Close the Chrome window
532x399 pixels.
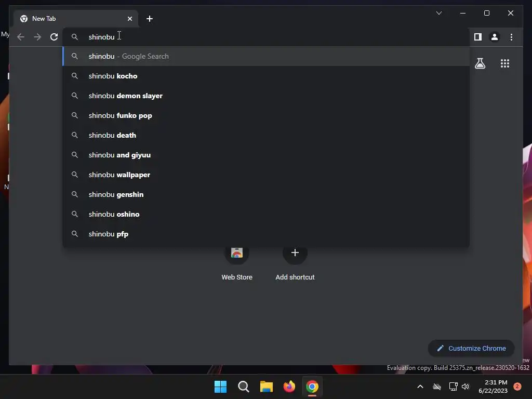tap(510, 13)
